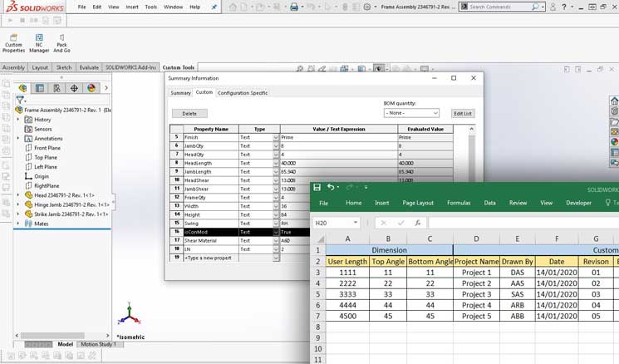Image resolution: width=619 pixels, height=364 pixels.
Task: Click the Excel save icon
Action: (317, 187)
